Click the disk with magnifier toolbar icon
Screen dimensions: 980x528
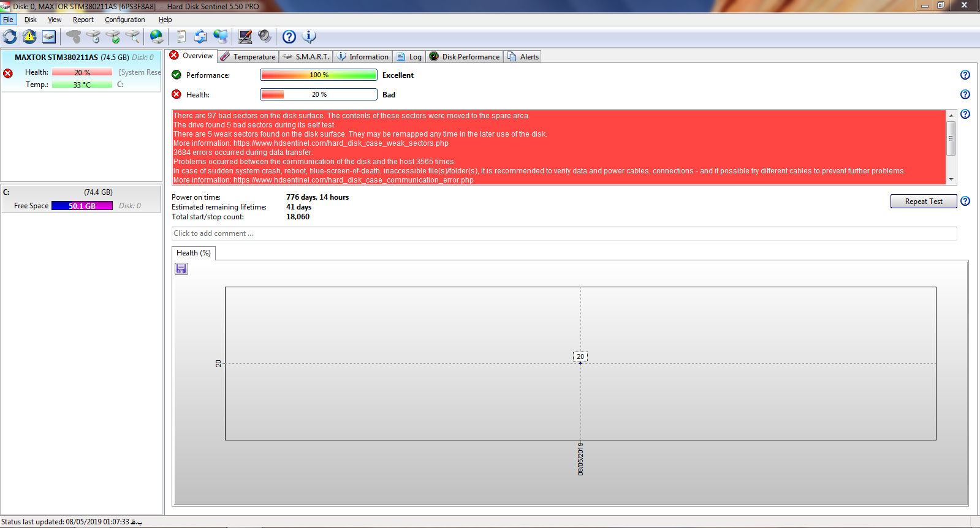132,37
